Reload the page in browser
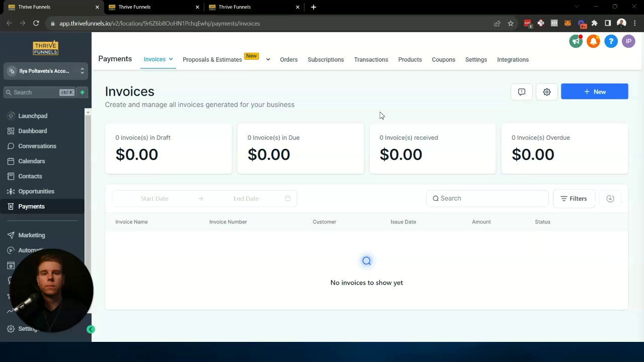The height and width of the screenshot is (362, 644). (x=36, y=23)
